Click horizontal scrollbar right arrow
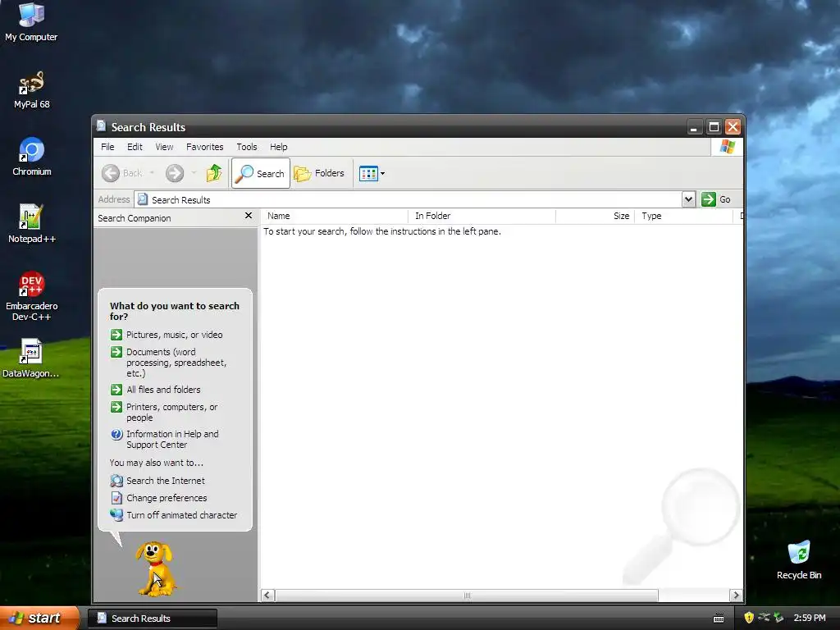 click(736, 596)
